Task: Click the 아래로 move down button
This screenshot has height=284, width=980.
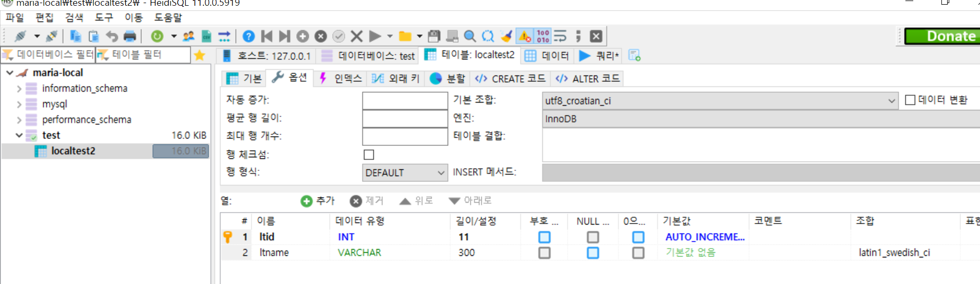Action: (470, 201)
